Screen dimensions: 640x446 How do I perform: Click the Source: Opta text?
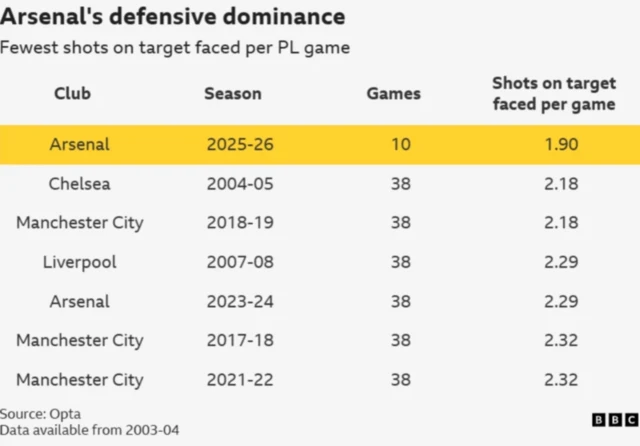point(41,413)
